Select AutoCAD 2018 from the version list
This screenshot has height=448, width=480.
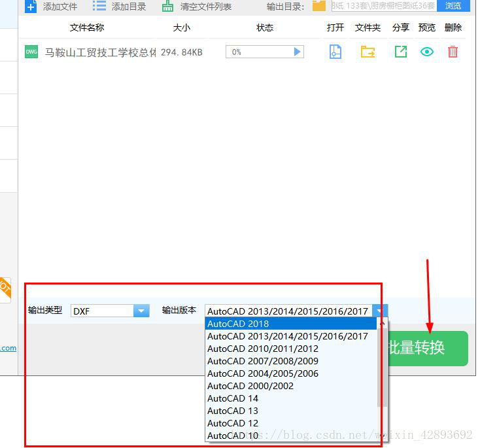pyautogui.click(x=290, y=324)
